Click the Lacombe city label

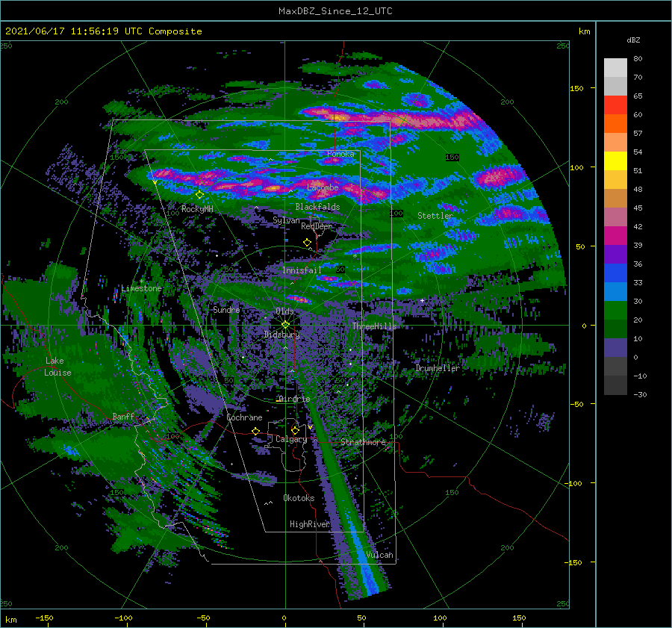(323, 187)
